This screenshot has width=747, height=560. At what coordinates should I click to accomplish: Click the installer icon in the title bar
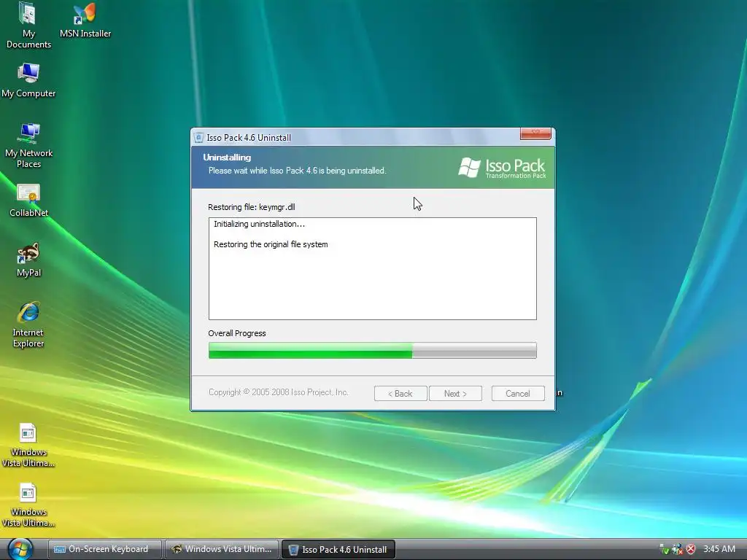(x=198, y=138)
